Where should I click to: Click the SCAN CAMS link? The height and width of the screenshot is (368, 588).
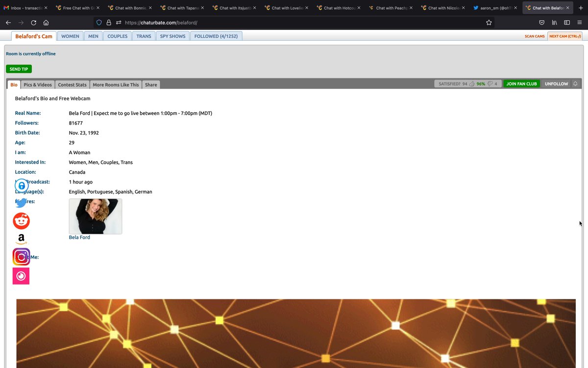tap(535, 36)
